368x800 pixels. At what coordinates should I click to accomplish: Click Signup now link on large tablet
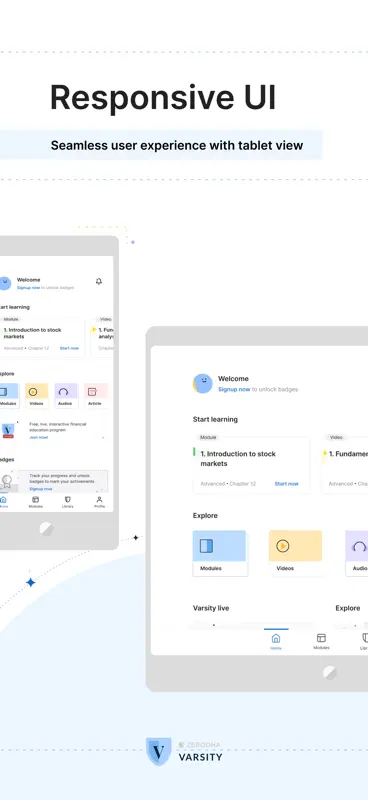(234, 389)
